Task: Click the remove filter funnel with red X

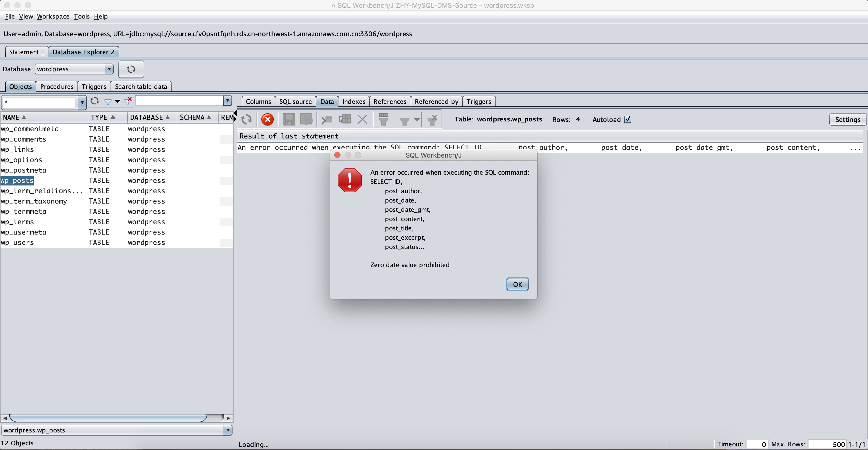Action: (128, 101)
